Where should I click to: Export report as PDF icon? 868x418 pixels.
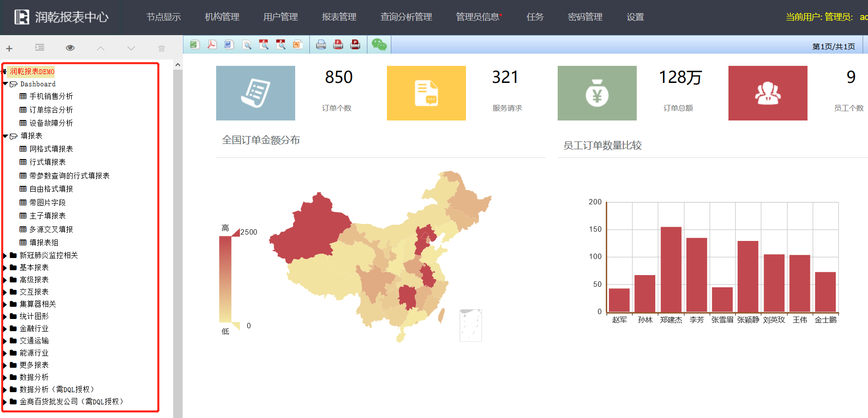(x=212, y=45)
